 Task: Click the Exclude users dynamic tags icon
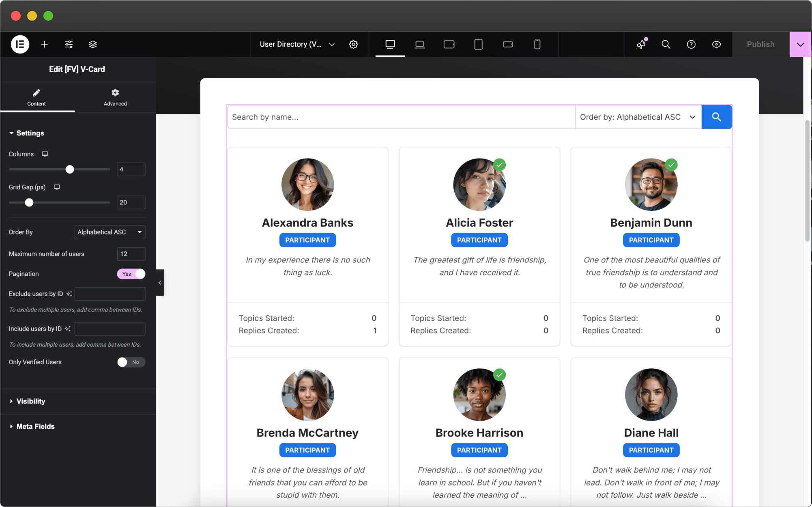click(69, 294)
